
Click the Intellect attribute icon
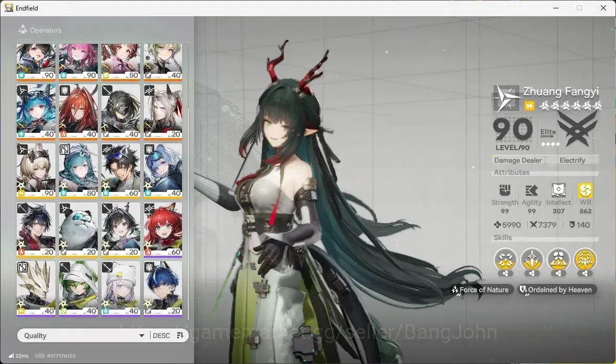click(558, 190)
